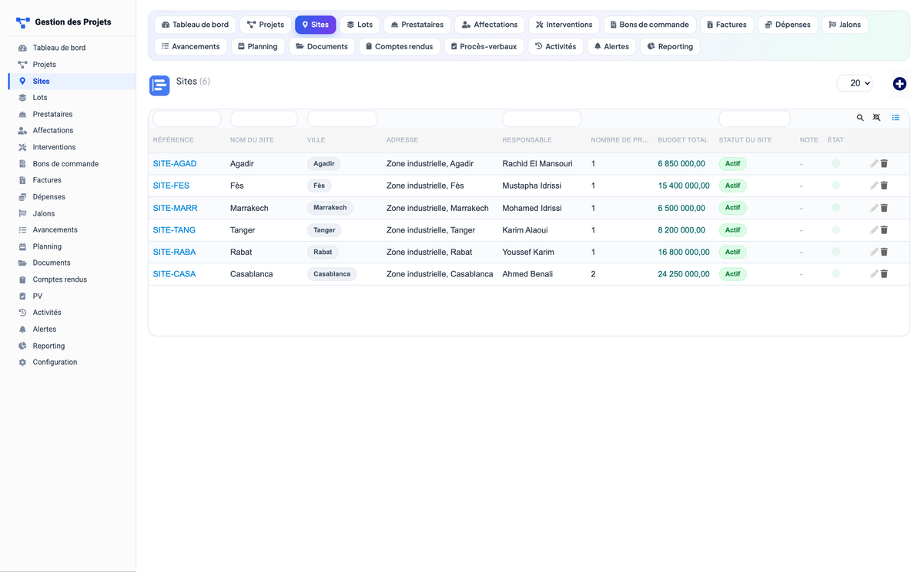This screenshot has width=924, height=572.
Task: Open the SITE-TANG reference link
Action: (x=174, y=230)
